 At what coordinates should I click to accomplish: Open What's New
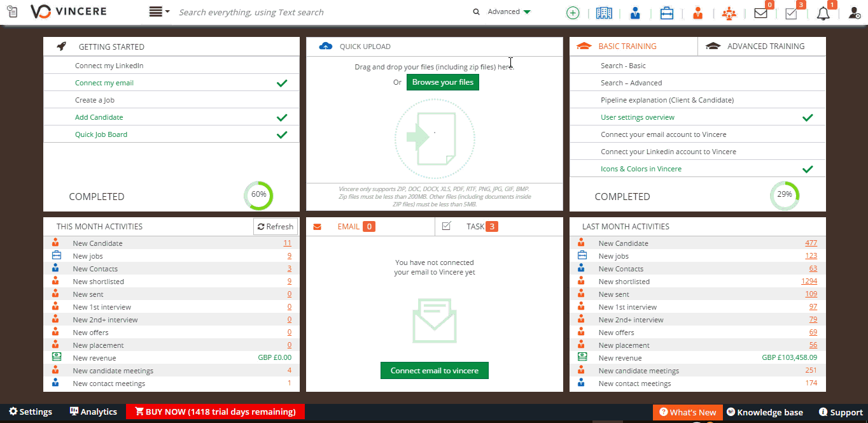(688, 412)
